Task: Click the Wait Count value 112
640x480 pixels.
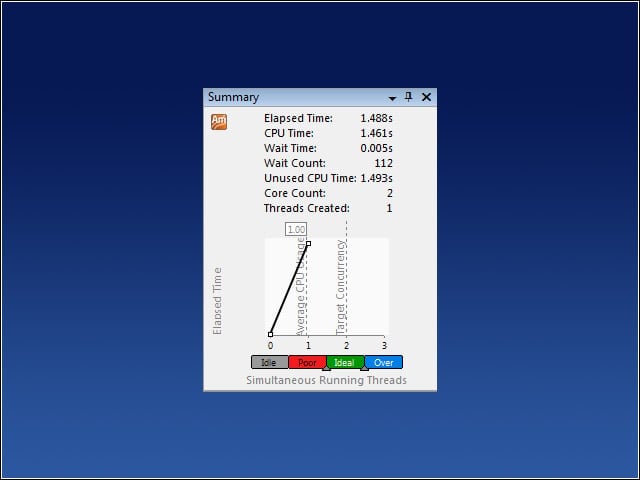Action: [x=383, y=163]
